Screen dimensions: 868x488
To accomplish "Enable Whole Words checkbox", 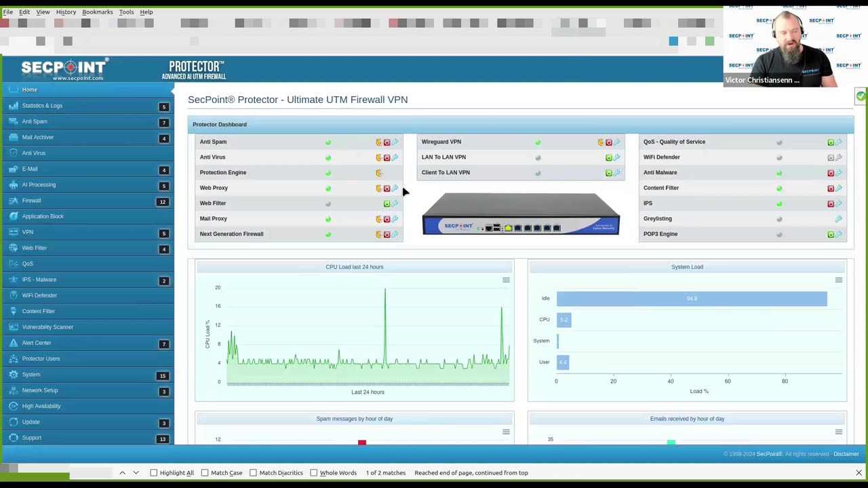I will pyautogui.click(x=314, y=473).
